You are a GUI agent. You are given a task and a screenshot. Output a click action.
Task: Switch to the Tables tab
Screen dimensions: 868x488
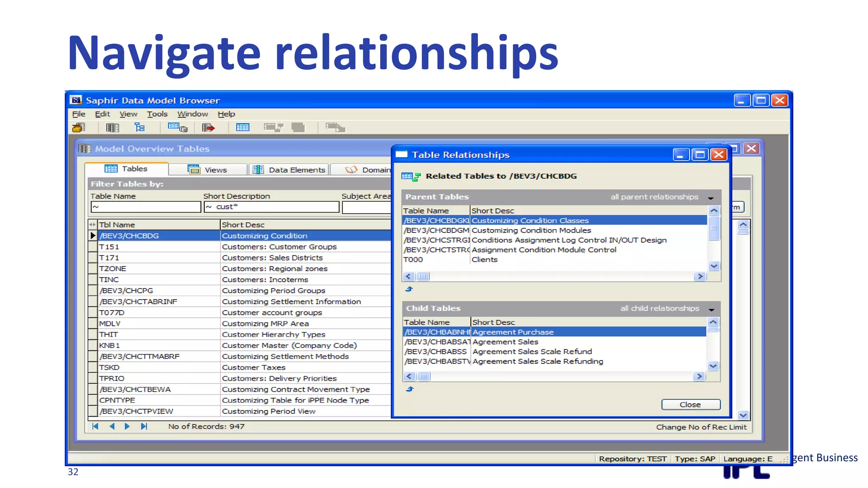pyautogui.click(x=126, y=169)
